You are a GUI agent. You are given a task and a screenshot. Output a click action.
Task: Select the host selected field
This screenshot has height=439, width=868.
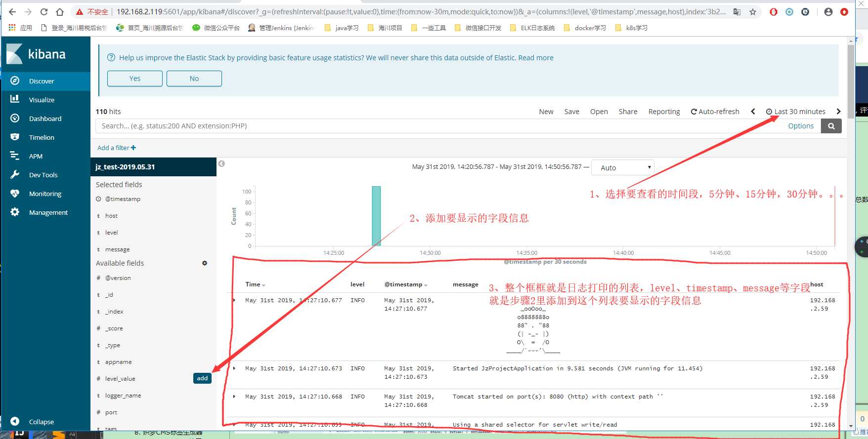point(111,216)
